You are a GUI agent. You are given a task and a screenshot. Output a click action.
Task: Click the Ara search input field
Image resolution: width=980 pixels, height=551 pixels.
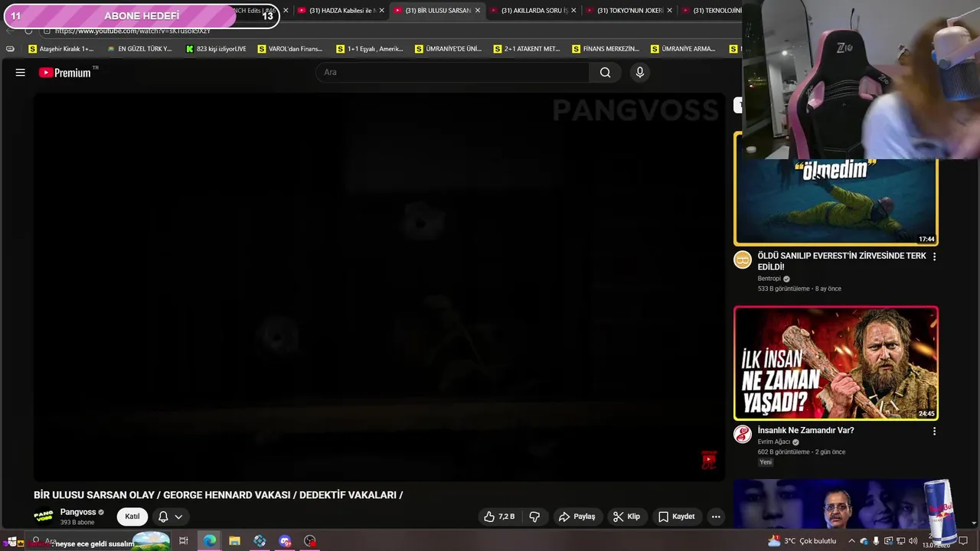pos(452,73)
